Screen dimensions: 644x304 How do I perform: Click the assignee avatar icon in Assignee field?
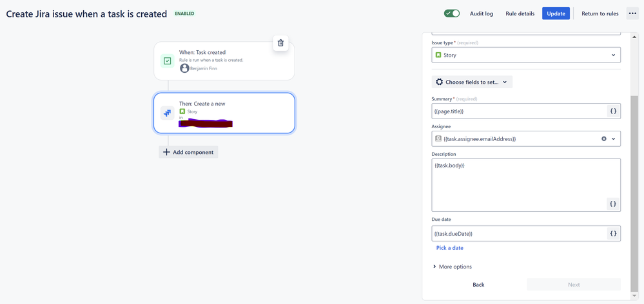click(x=438, y=138)
